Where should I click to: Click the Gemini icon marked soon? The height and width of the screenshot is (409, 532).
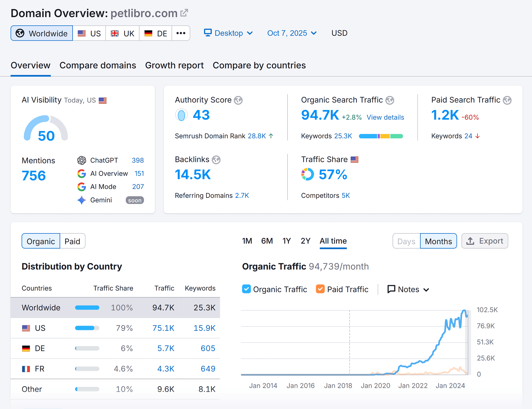82,200
